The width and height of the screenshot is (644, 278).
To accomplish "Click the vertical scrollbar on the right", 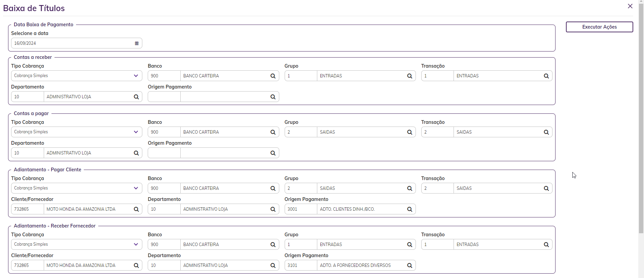I will coord(641,118).
